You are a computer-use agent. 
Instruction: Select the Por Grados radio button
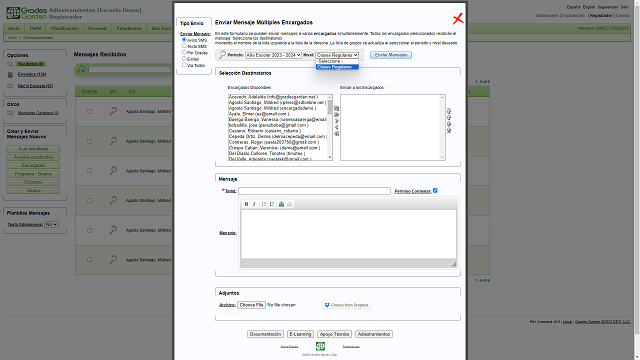click(x=184, y=52)
